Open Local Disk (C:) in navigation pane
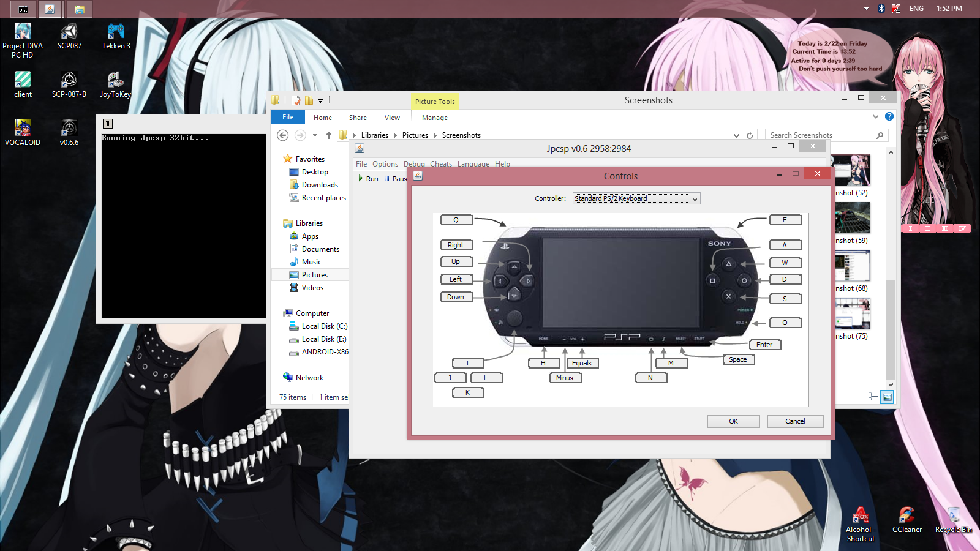The height and width of the screenshot is (551, 980). [x=324, y=326]
